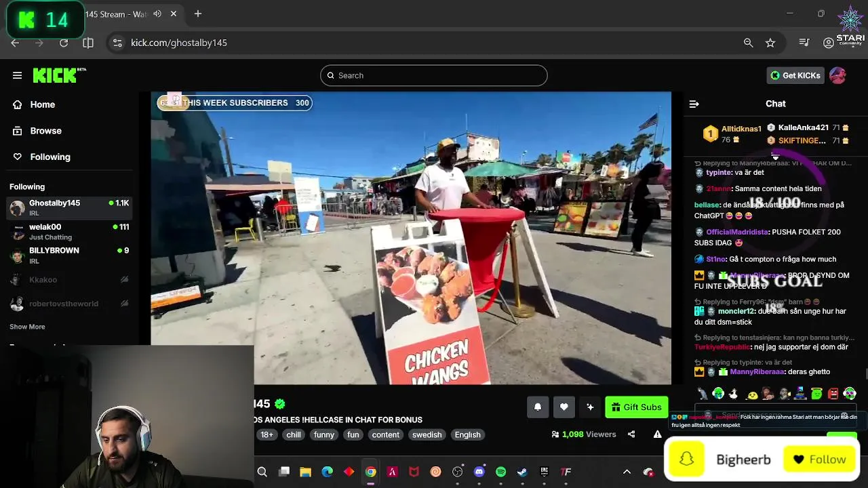Screen dimensions: 868x488
Task: Open followed channel welak00
Action: (x=69, y=231)
